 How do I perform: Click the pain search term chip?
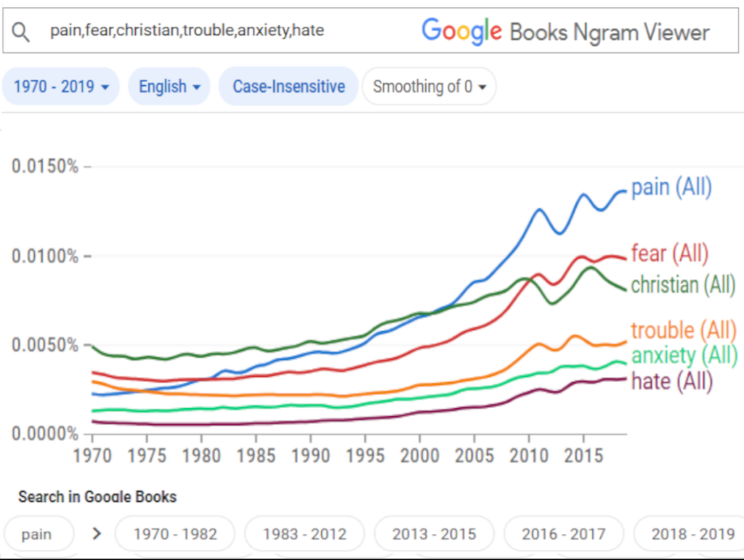36,534
